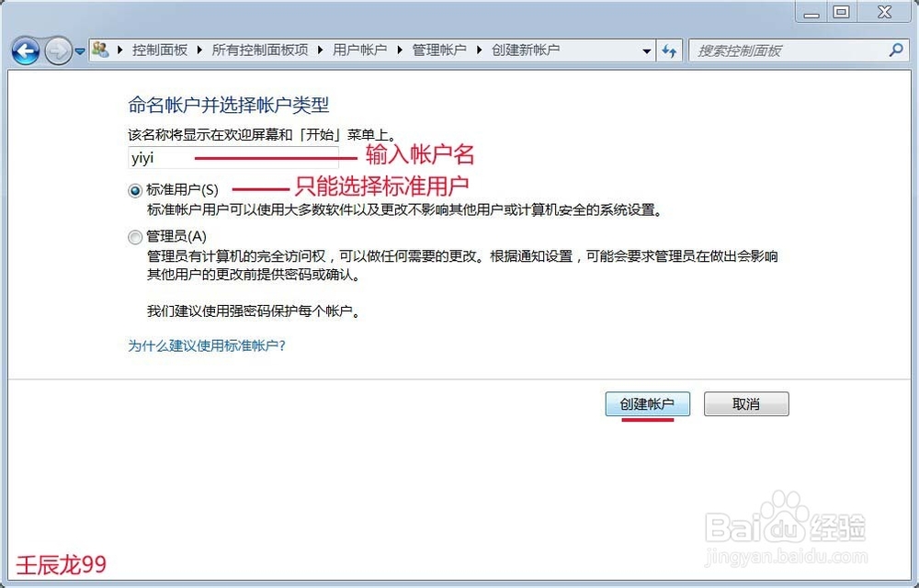Image resolution: width=919 pixels, height=588 pixels.
Task: Click the 创建新帐户 breadcrumb item
Action: coord(528,51)
